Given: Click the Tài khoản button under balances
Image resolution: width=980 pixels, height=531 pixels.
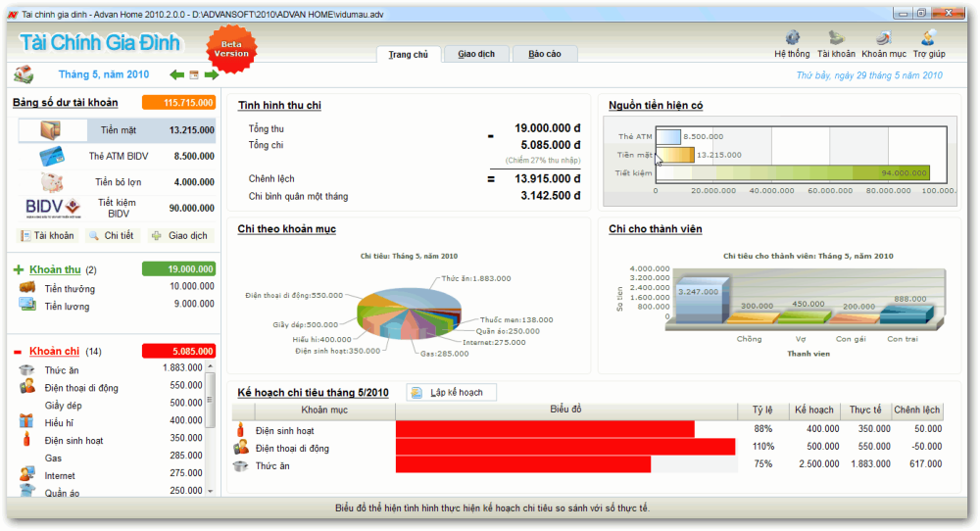Looking at the screenshot, I should point(48,235).
